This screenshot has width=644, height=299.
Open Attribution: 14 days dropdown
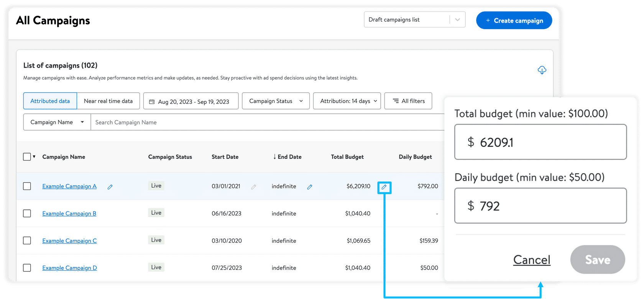click(347, 101)
